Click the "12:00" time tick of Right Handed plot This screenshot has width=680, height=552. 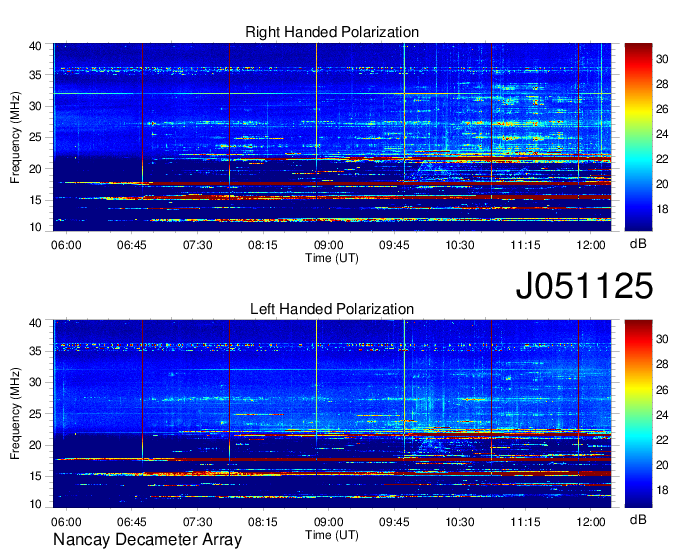(x=591, y=245)
